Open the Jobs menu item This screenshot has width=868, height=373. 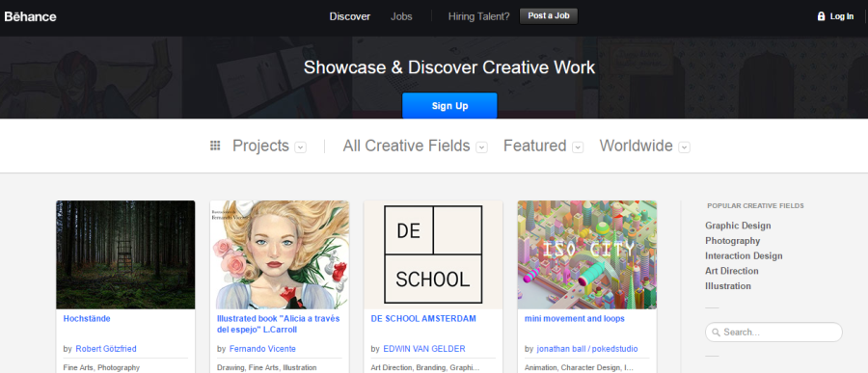[x=401, y=16]
